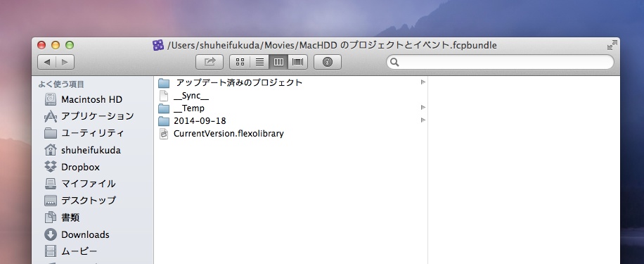Click the よく使う項目 sidebar header
The height and width of the screenshot is (264, 644).
click(x=61, y=84)
